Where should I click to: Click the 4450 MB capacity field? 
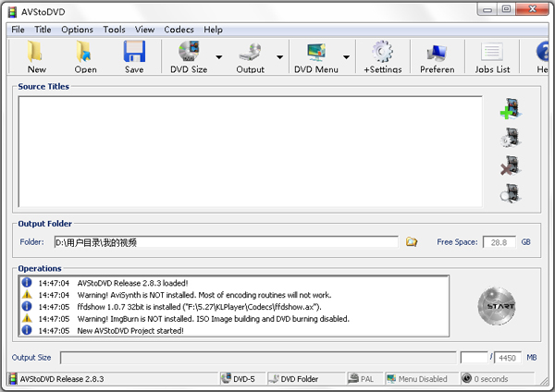tap(507, 358)
